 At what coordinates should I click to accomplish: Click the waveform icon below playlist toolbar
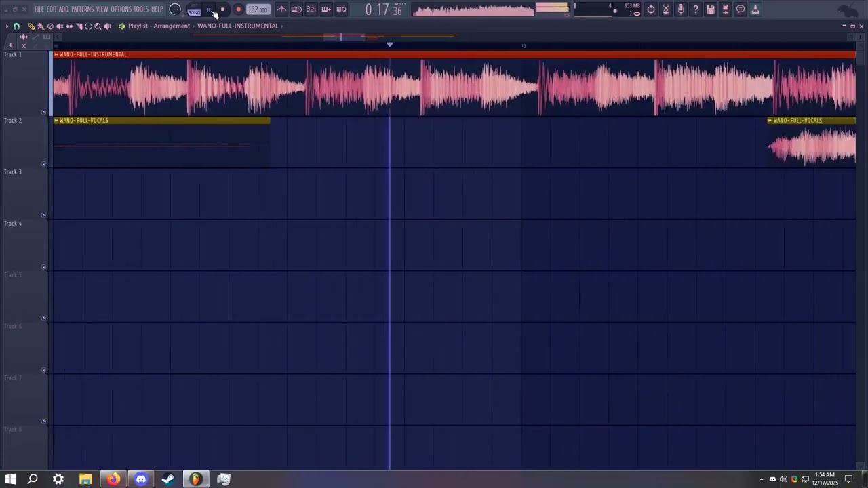23,37
